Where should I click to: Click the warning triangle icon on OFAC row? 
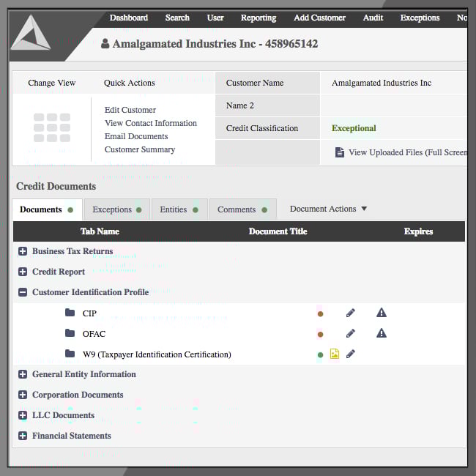click(x=381, y=333)
